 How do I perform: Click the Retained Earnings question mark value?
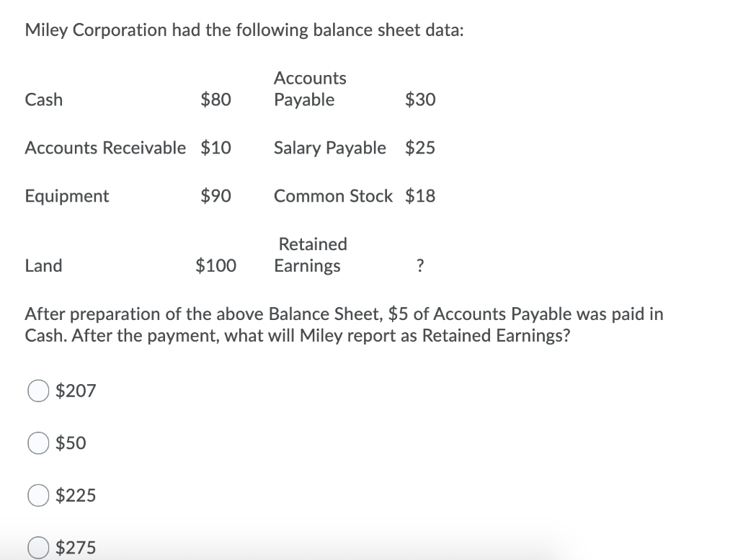pos(420,266)
